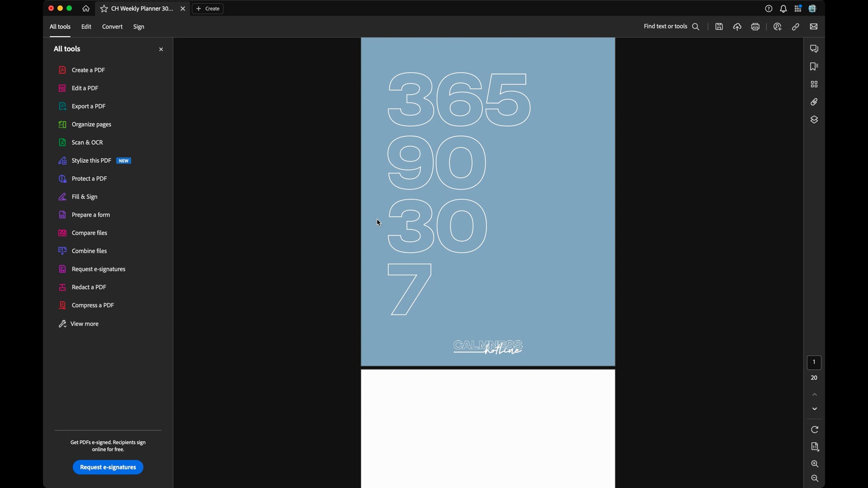Open the Convert menu tab
This screenshot has height=488, width=868.
click(x=112, y=27)
